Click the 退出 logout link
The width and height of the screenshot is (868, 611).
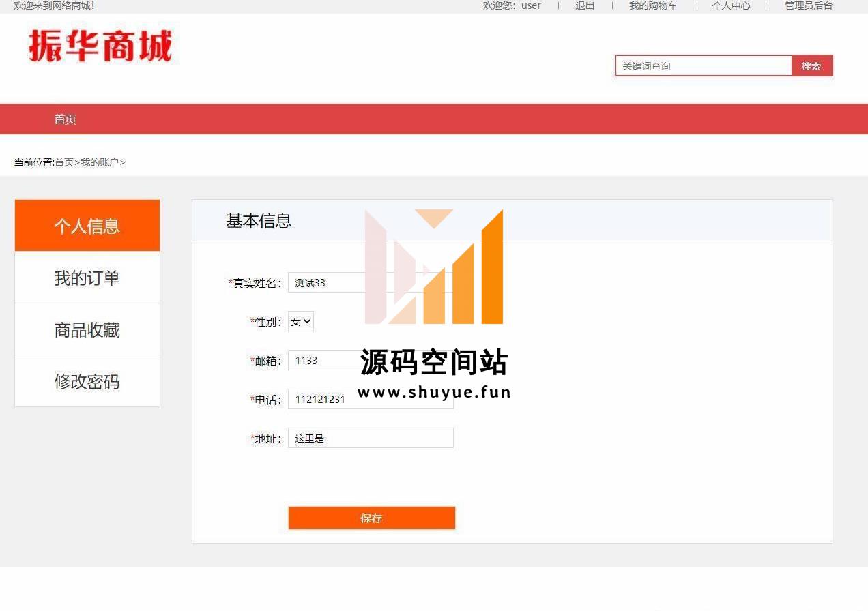coord(585,5)
